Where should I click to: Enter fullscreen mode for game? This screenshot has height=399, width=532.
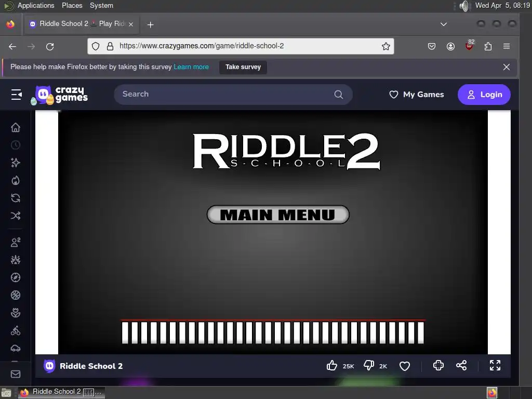click(495, 365)
